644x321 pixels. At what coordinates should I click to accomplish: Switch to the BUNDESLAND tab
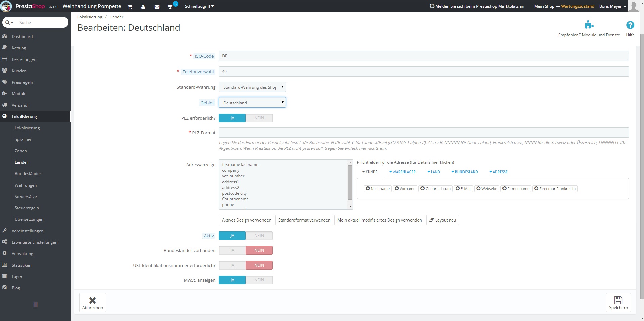[x=465, y=172]
